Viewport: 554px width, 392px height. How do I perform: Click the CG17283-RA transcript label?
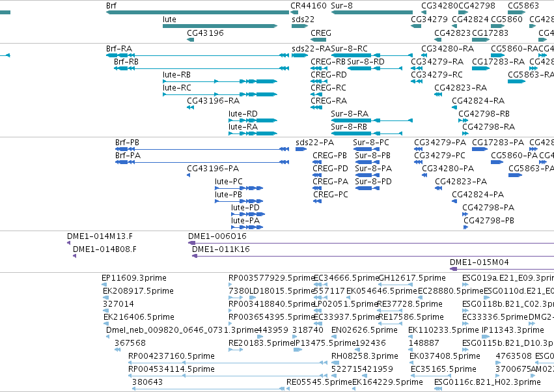pyautogui.click(x=498, y=61)
